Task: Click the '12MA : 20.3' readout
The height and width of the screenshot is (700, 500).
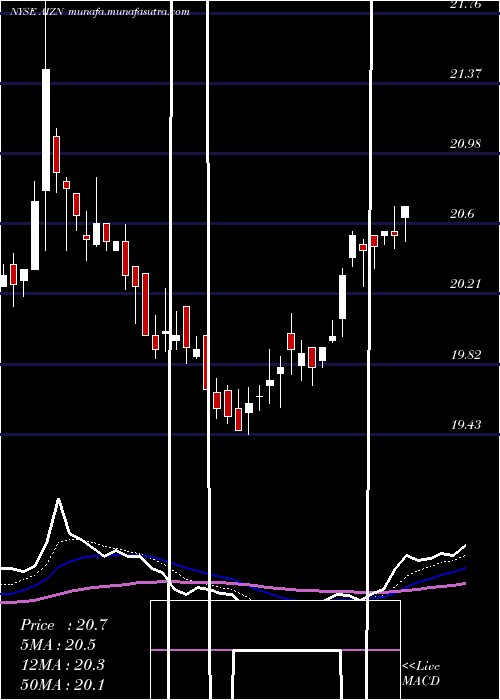Action: pyautogui.click(x=63, y=665)
